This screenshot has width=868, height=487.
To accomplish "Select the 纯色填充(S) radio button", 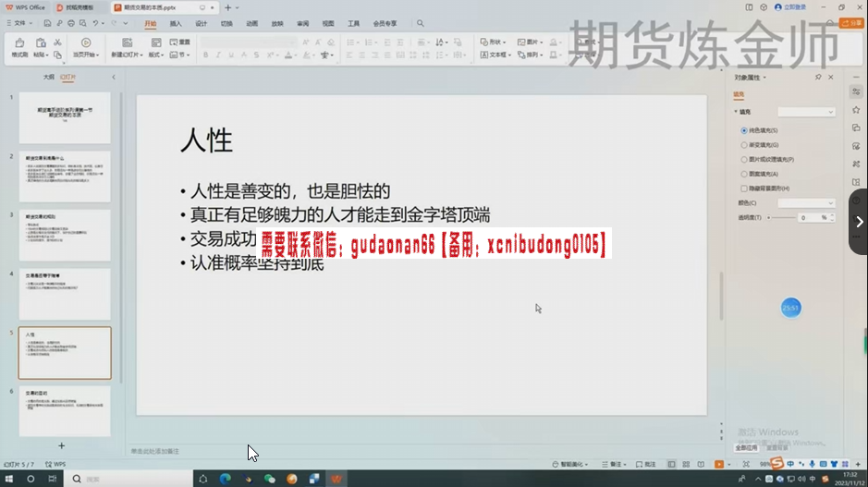I will tap(744, 130).
